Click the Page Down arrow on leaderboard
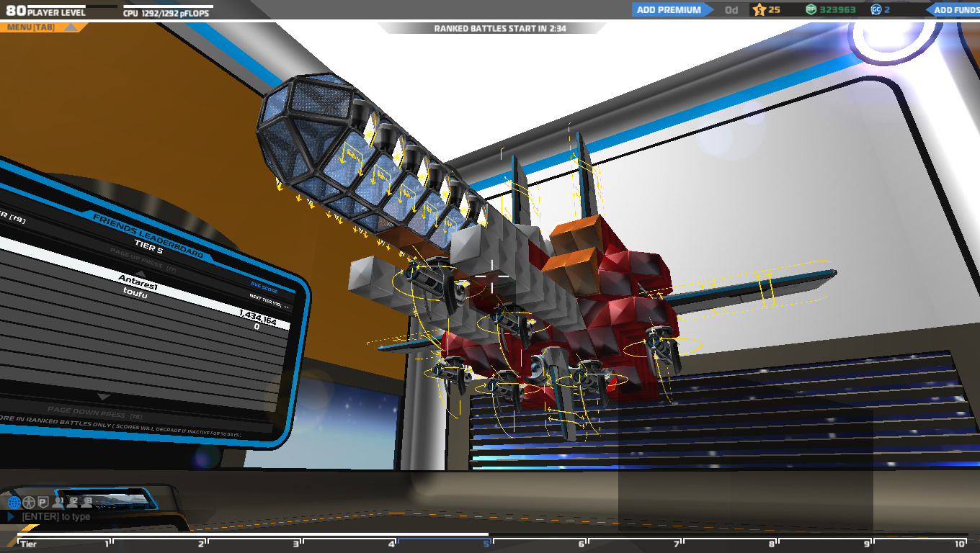 point(104,397)
